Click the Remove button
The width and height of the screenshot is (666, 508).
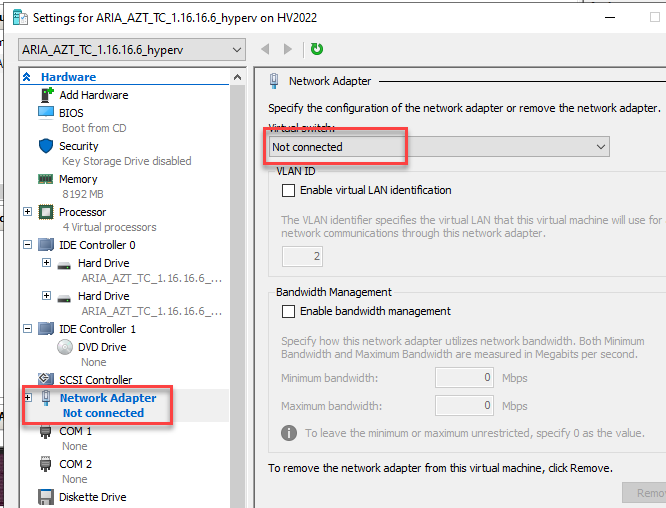644,493
